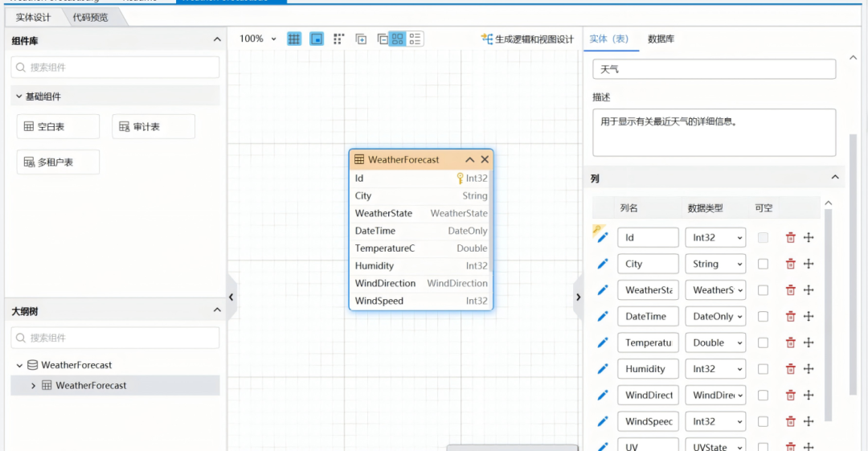This screenshot has height=451, width=868.
Task: Delete the City column trash icon
Action: 791,264
